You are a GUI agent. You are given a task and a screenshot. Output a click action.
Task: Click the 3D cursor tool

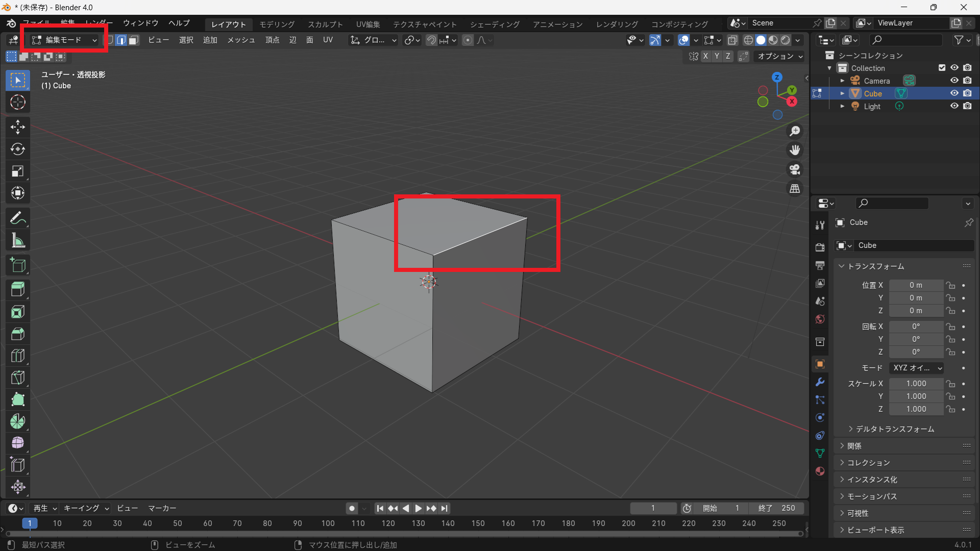[x=18, y=103]
